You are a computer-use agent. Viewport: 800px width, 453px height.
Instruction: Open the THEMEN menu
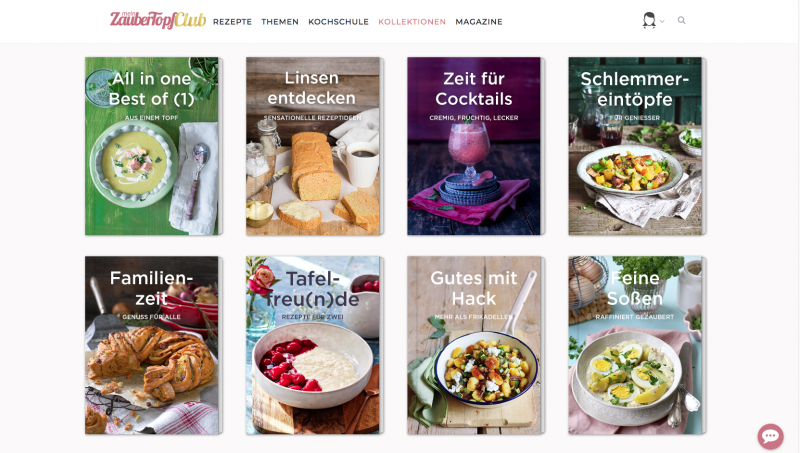click(280, 22)
